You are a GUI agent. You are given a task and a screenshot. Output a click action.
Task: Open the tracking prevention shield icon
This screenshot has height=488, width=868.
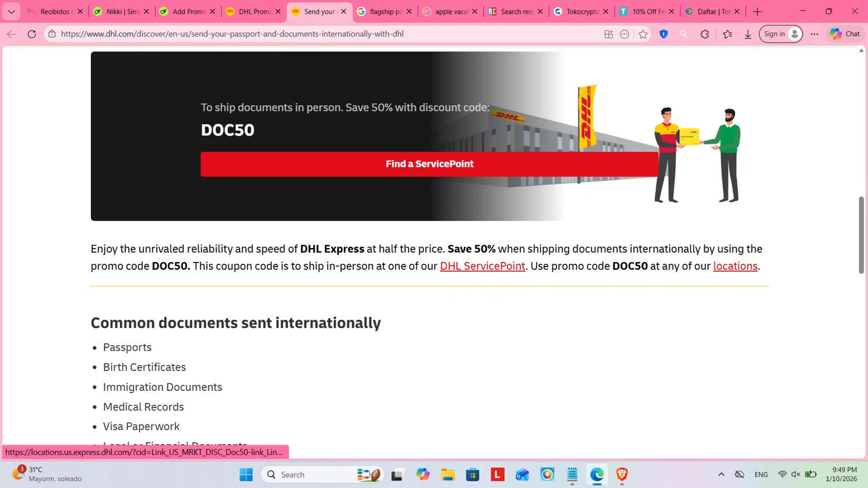click(x=664, y=34)
